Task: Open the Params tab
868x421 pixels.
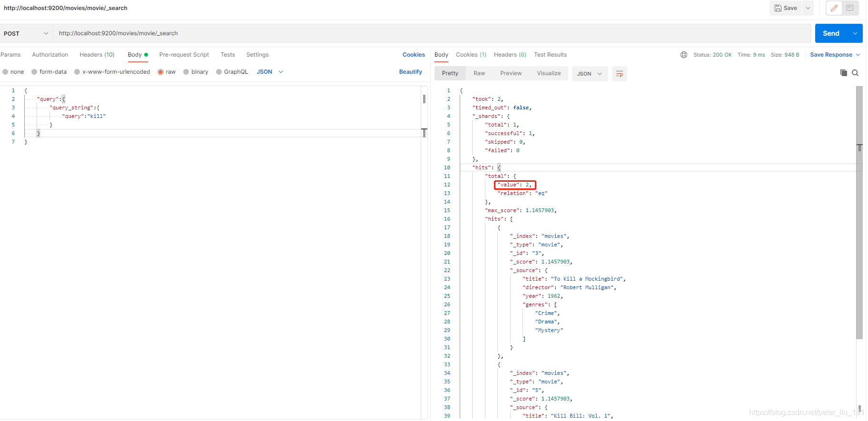Action: 10,55
